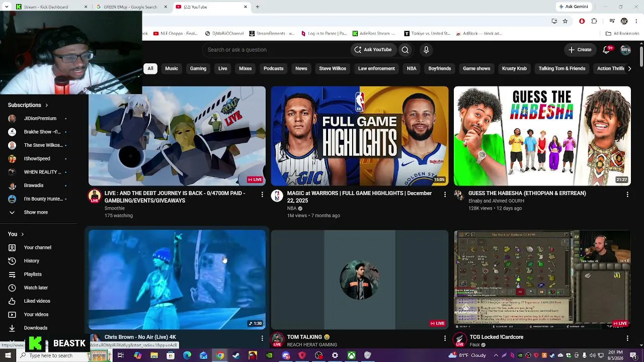Open the Chrome extensions puzzle icon
This screenshot has width=644, height=362.
tap(594, 21)
